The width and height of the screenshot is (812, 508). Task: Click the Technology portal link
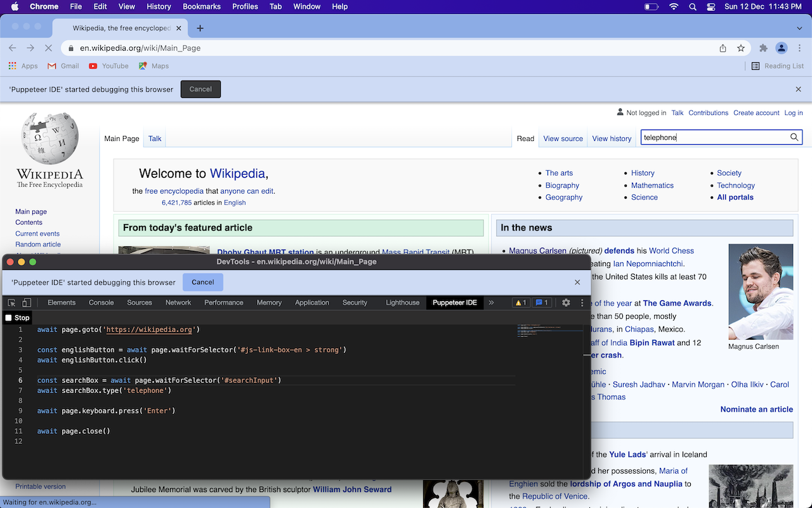(x=736, y=185)
